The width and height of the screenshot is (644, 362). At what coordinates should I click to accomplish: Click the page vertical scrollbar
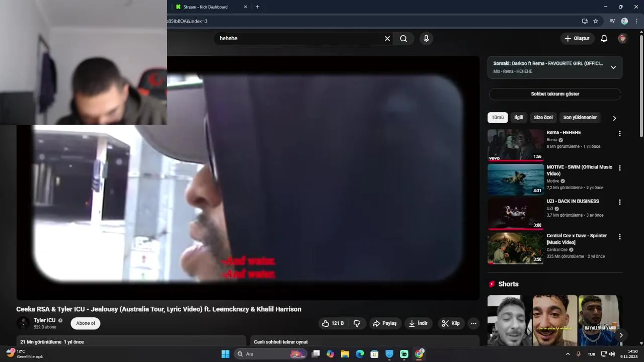pyautogui.click(x=641, y=85)
